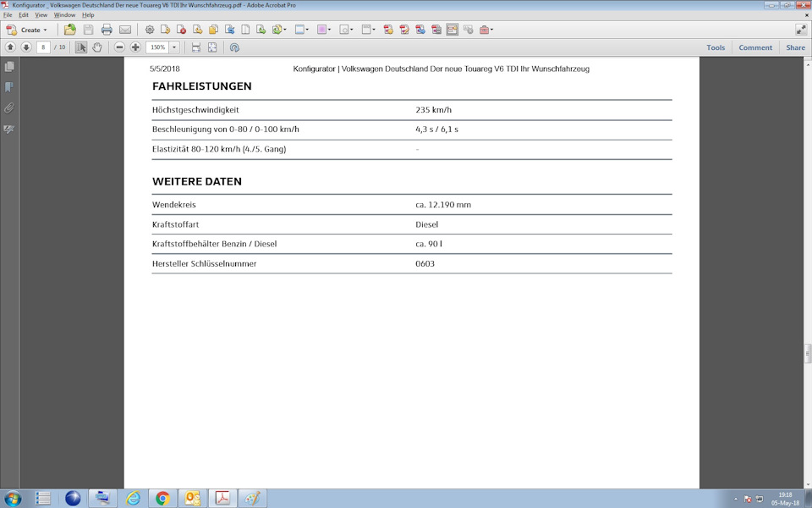Click the briefcase portfolio toolbar icon
This screenshot has height=508, width=812.
[484, 30]
